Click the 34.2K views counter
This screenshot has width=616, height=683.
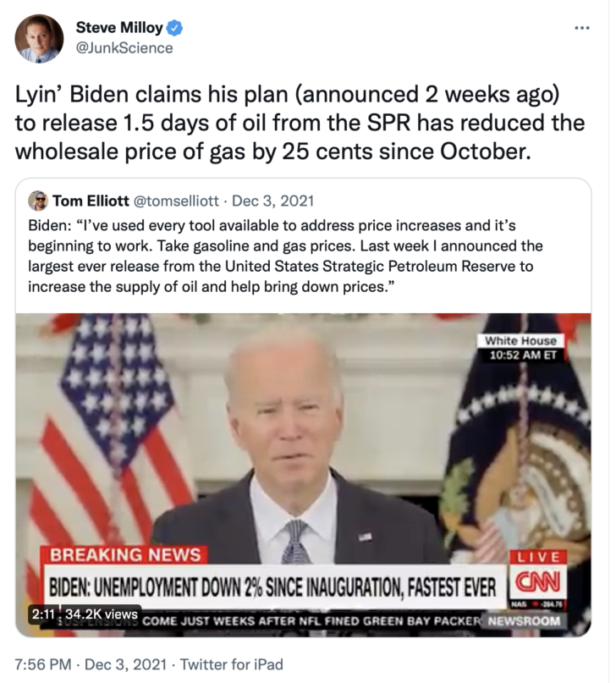click(102, 614)
